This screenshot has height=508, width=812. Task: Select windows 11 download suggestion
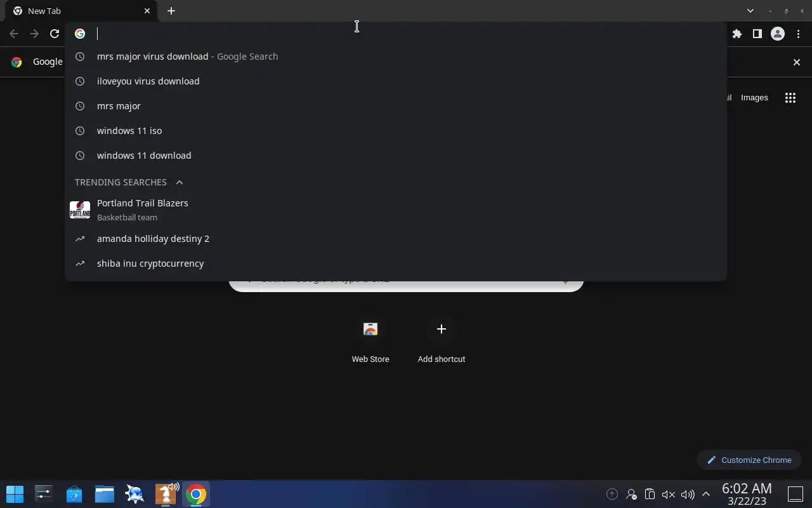(396, 156)
